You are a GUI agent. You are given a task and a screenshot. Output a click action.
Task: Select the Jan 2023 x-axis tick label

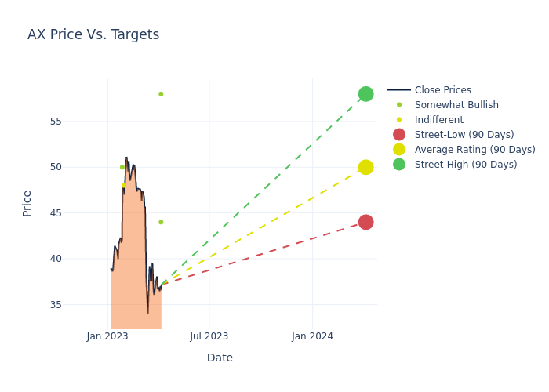[x=107, y=336]
